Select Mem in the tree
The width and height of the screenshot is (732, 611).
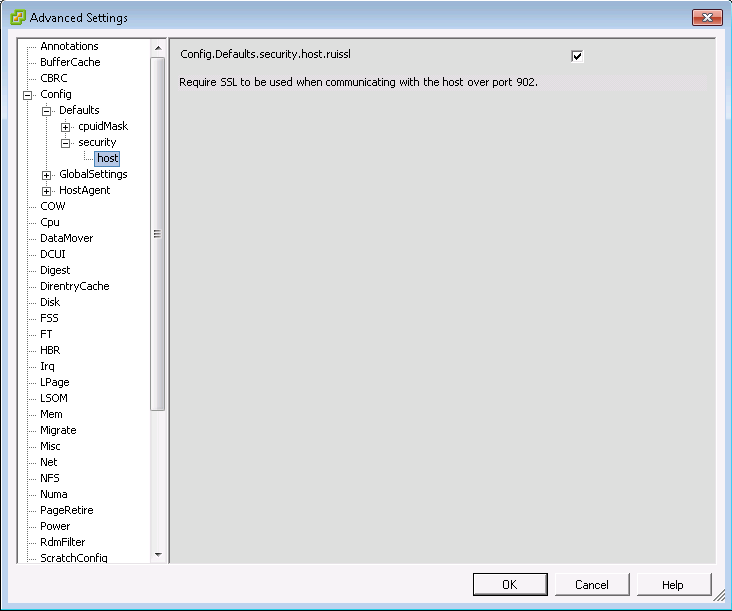(51, 414)
